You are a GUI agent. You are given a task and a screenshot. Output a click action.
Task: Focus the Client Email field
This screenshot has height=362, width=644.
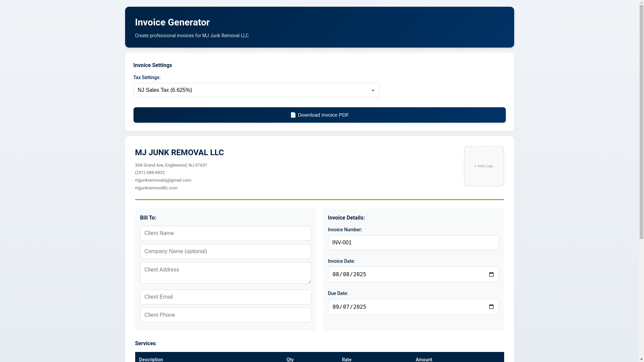(x=225, y=297)
